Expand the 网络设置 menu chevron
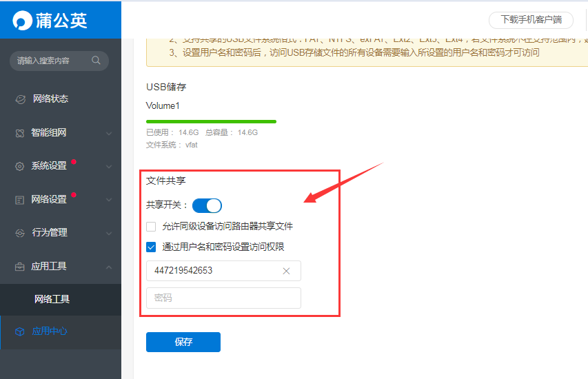 tap(109, 200)
